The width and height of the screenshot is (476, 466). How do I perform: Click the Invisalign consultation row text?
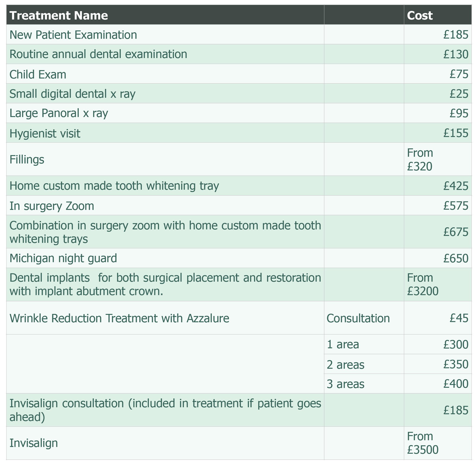165,410
